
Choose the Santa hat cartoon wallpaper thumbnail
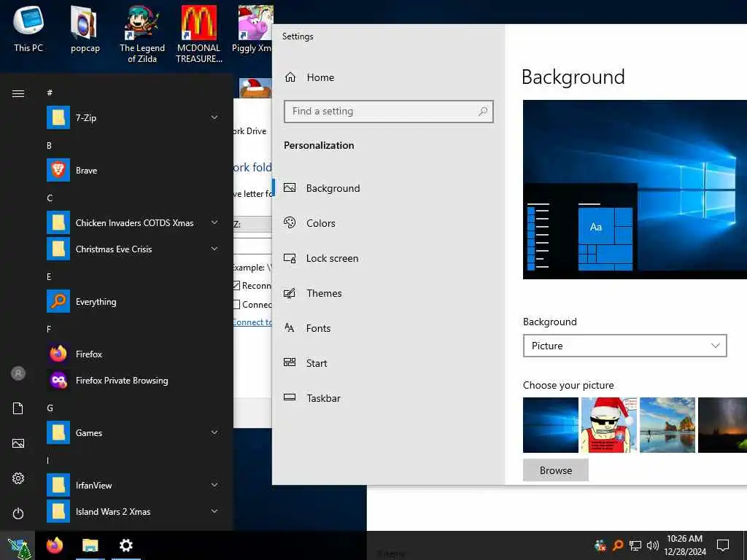[x=609, y=425]
